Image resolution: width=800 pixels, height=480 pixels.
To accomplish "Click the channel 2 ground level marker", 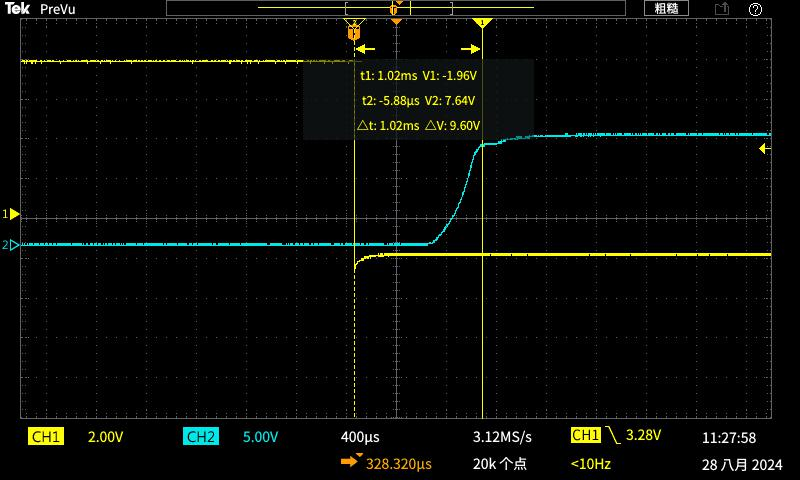I will [12, 245].
